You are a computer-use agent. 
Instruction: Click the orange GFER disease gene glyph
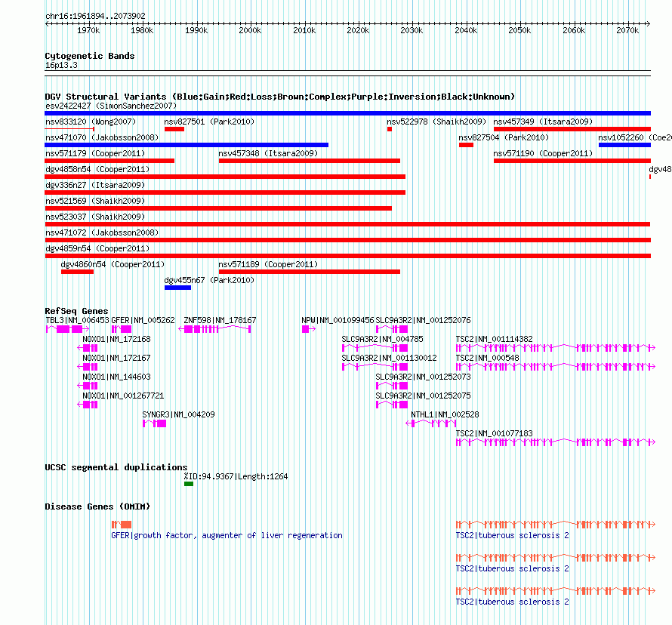122,525
